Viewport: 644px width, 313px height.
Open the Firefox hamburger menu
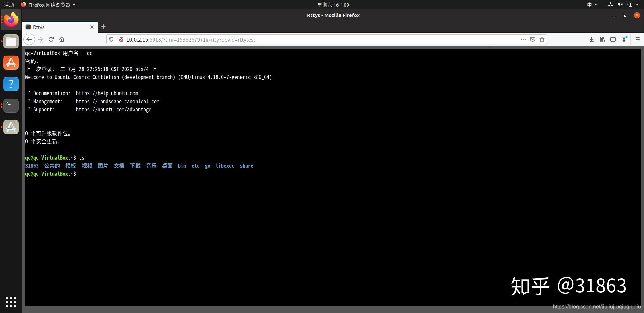click(638, 39)
